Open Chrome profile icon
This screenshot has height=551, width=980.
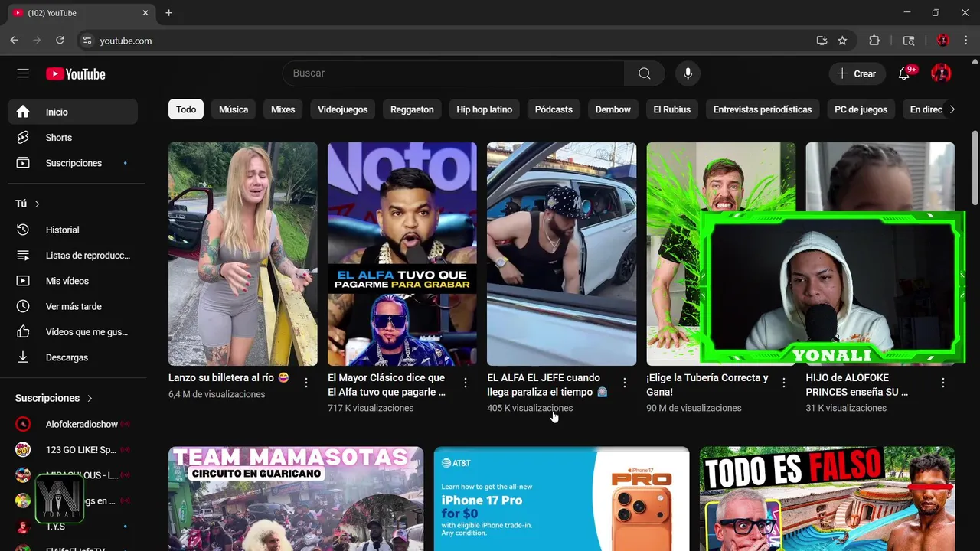[x=942, y=41]
